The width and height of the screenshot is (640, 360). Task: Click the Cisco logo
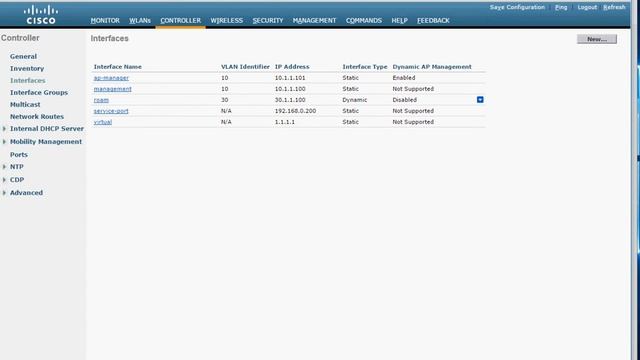[x=41, y=15]
